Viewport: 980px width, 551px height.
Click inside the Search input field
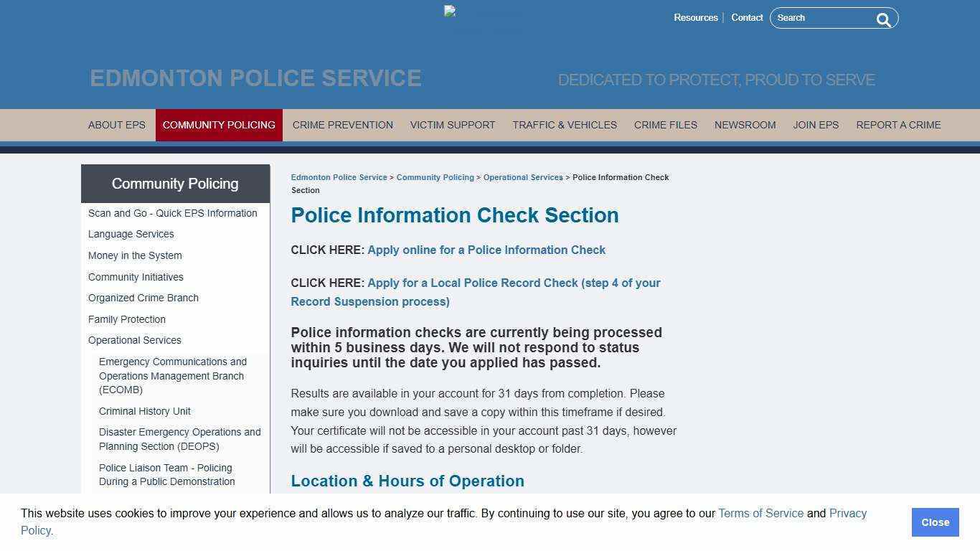pos(825,18)
